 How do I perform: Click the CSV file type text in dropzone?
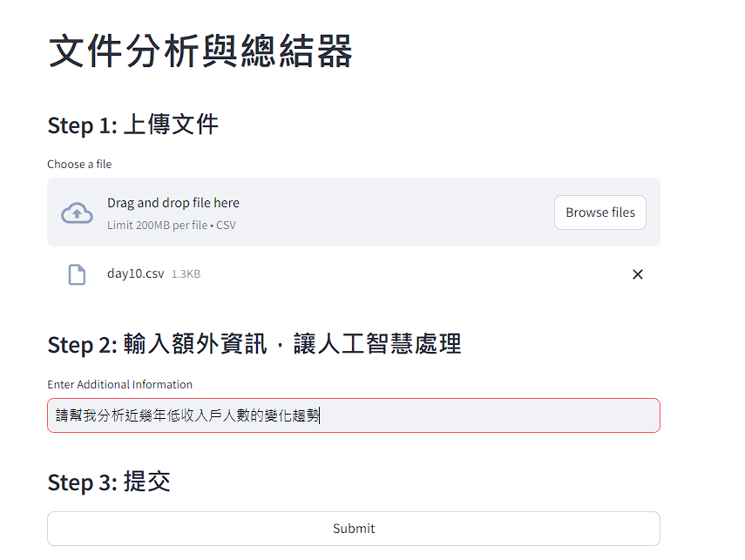(x=226, y=225)
